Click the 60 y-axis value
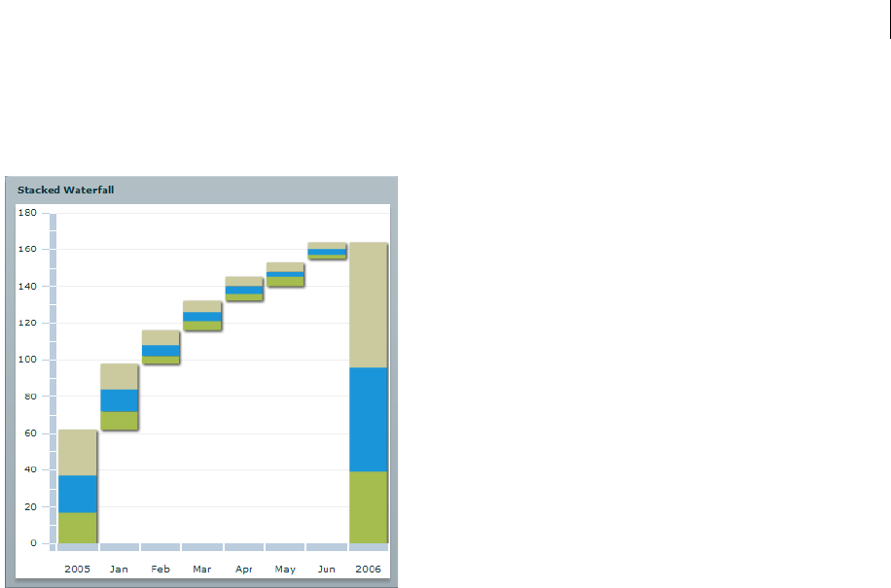This screenshot has height=588, width=891. pyautogui.click(x=31, y=433)
